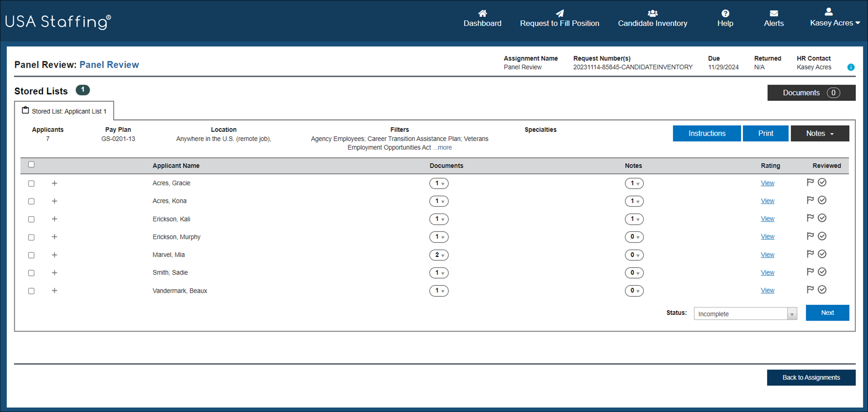Select the checkbox beside Smith, Sadie
Screen dimensions: 868x412
[31, 273]
